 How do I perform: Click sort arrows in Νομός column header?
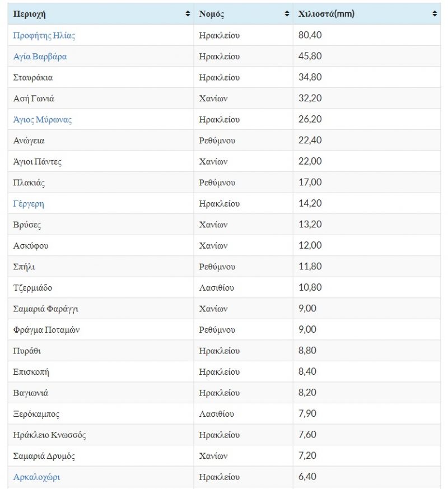(287, 14)
